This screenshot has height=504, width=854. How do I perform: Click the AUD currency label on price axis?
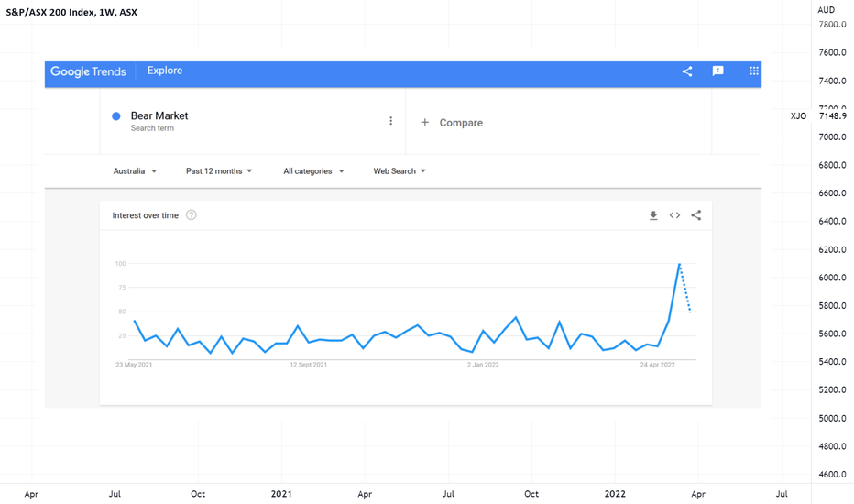(x=827, y=10)
